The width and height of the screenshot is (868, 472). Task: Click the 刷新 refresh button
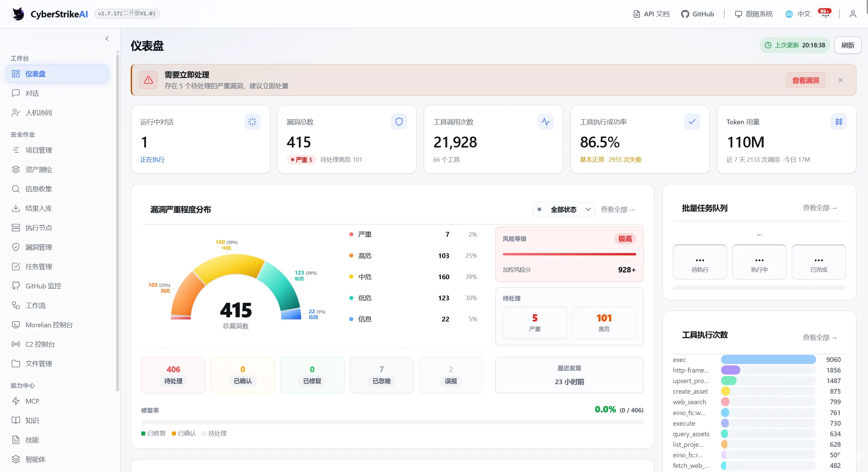click(x=848, y=45)
